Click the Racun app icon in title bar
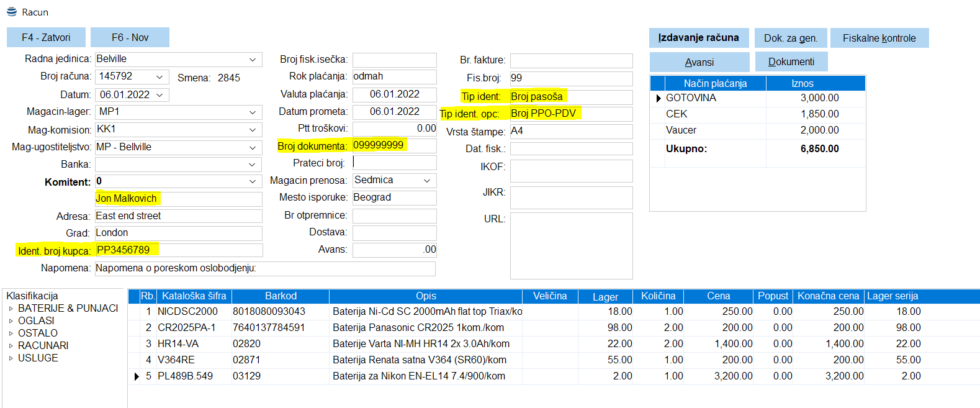This screenshot has height=408, width=980. click(12, 12)
